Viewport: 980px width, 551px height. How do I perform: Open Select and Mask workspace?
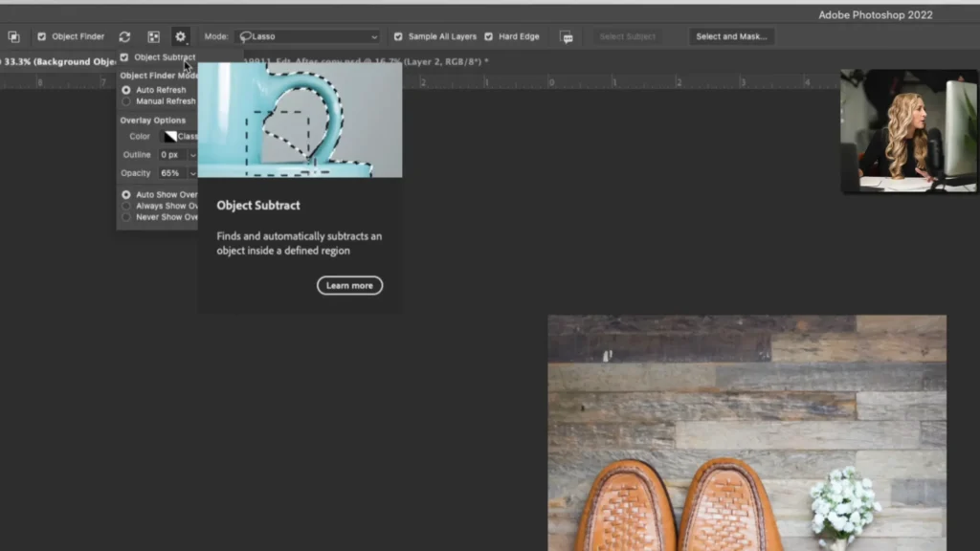(x=731, y=37)
